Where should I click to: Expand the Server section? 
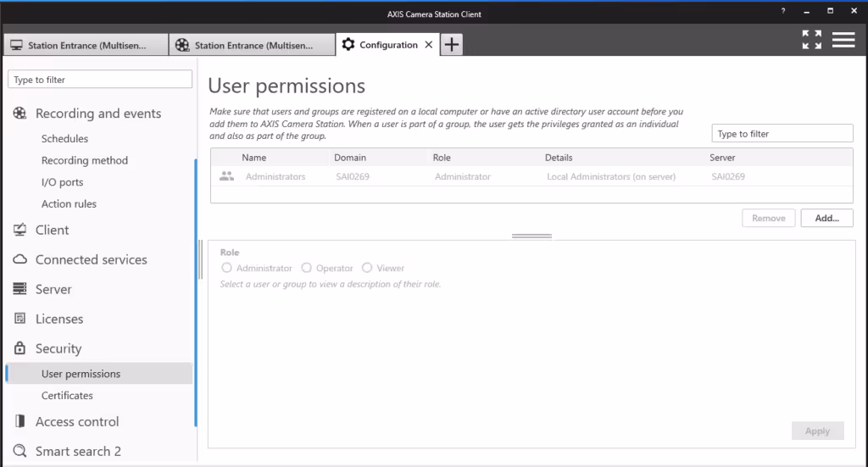(53, 289)
